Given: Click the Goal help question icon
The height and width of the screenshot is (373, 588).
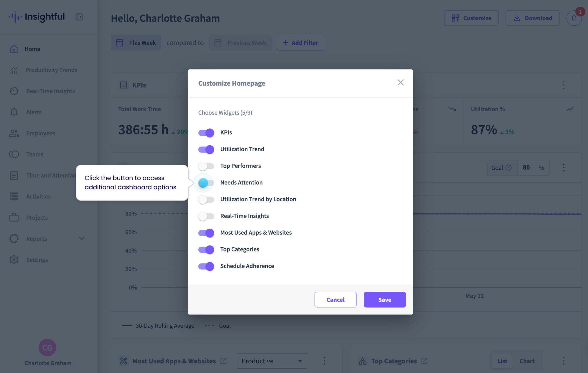Looking at the screenshot, I should [x=509, y=168].
